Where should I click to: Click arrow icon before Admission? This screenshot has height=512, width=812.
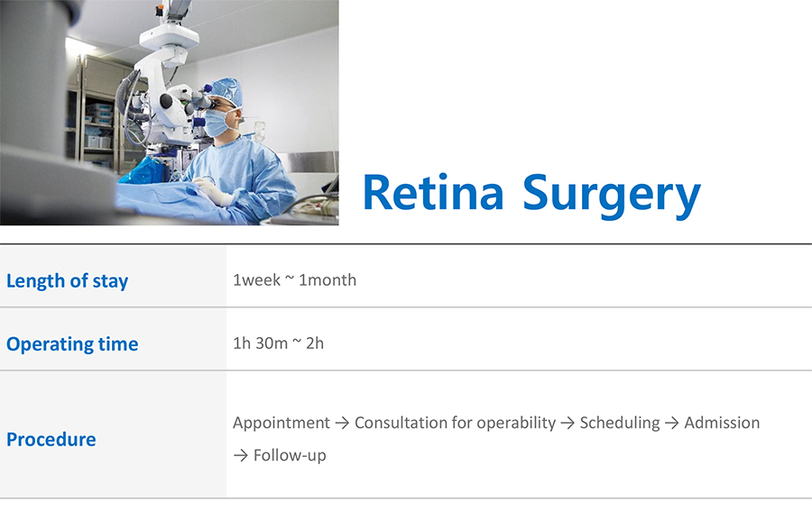point(672,423)
